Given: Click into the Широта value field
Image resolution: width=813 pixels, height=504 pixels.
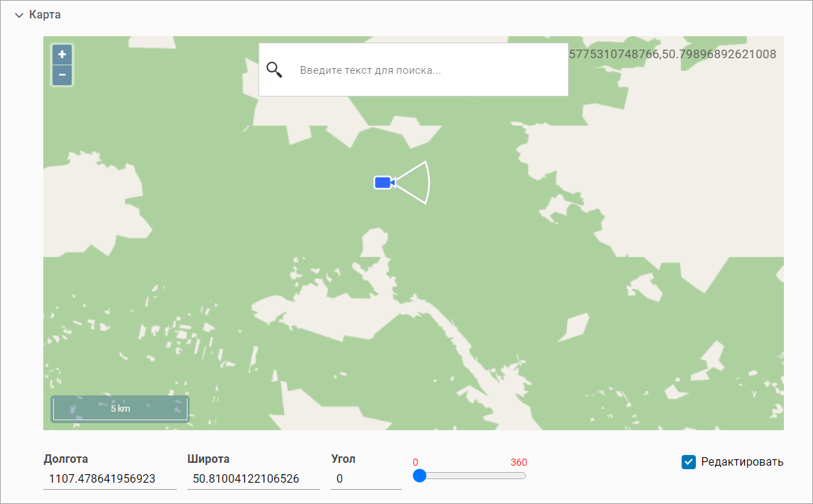Looking at the screenshot, I should pyautogui.click(x=253, y=479).
